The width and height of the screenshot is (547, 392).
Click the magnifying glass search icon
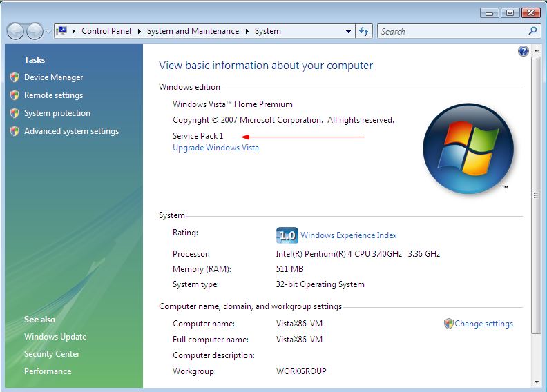pyautogui.click(x=532, y=31)
